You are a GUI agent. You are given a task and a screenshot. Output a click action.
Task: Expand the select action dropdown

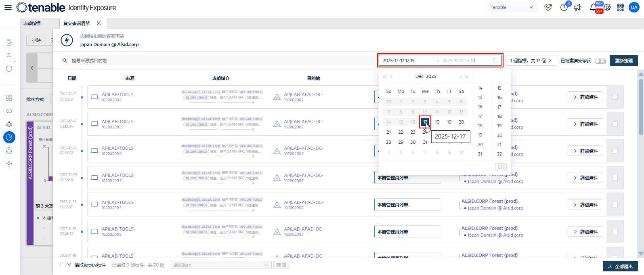point(221,265)
